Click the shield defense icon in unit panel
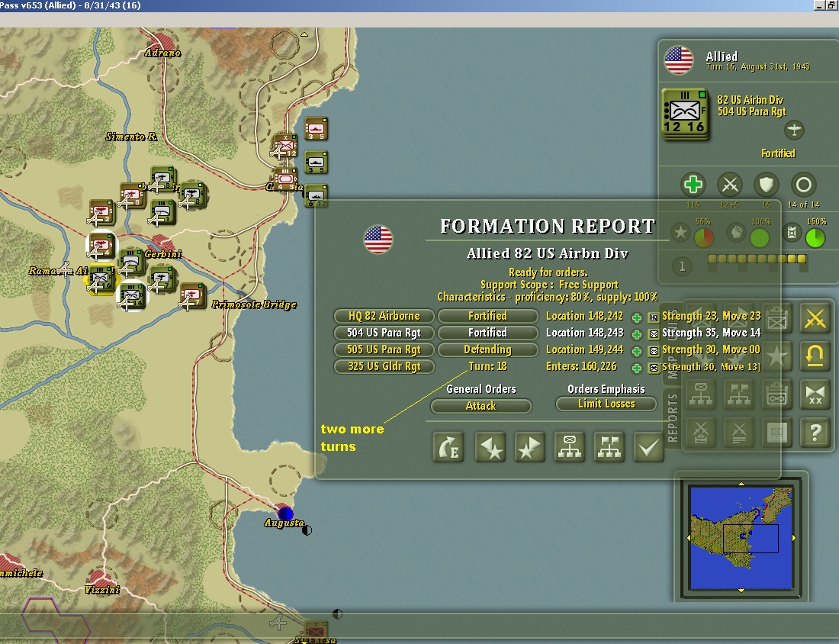The image size is (839, 644). click(x=767, y=185)
